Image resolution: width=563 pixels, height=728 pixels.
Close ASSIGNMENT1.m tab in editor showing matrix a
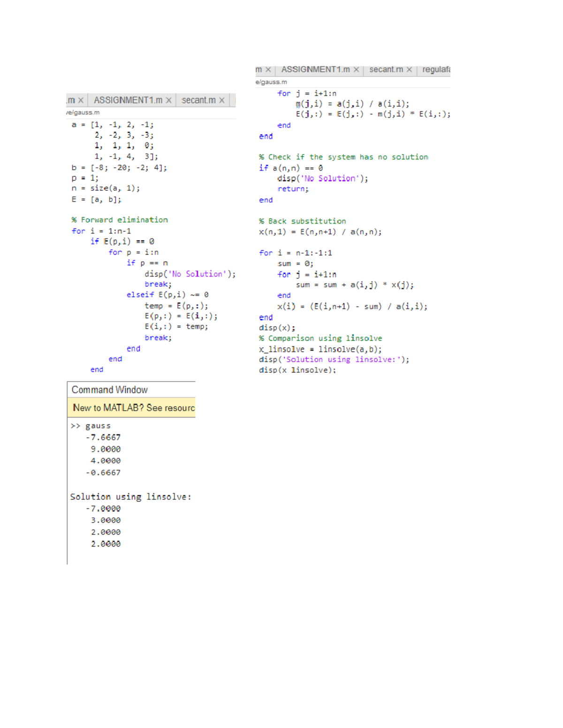click(168, 100)
